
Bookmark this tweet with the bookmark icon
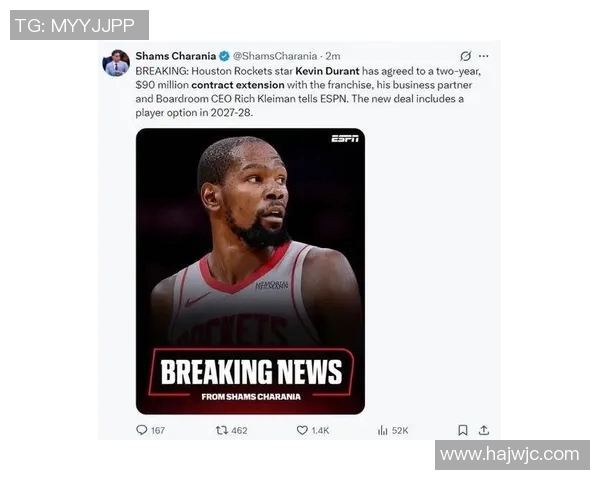463,430
